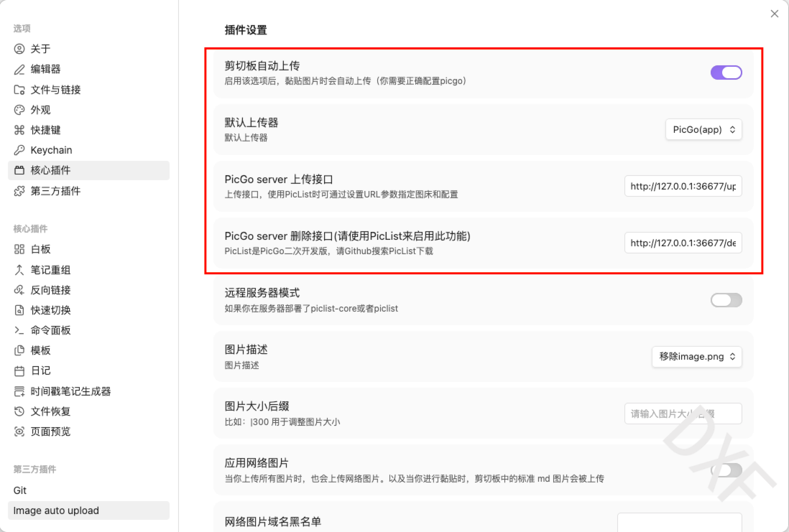Select the 白板 core plugin
789x532 pixels.
(40, 249)
